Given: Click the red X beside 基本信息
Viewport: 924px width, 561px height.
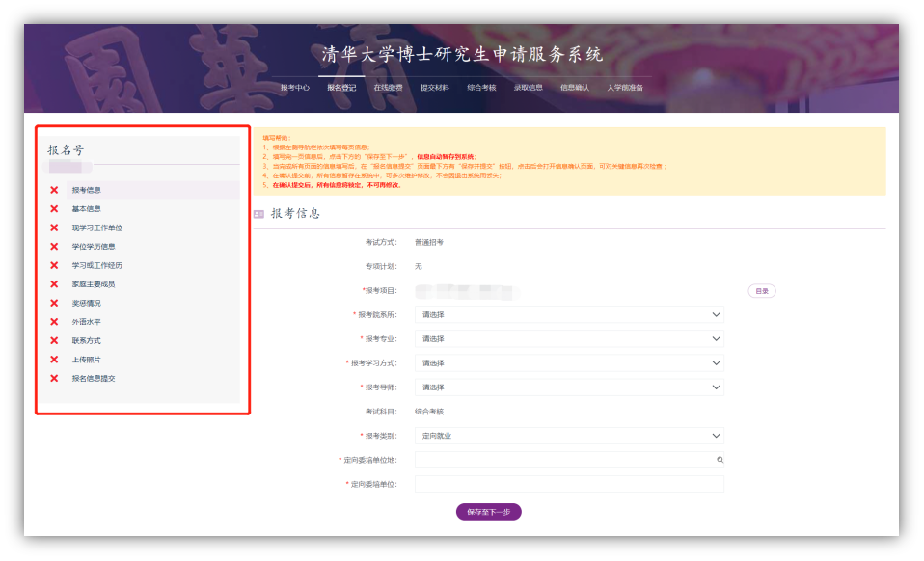Looking at the screenshot, I should pos(54,209).
